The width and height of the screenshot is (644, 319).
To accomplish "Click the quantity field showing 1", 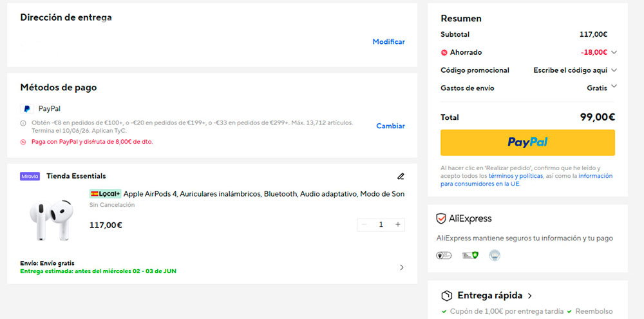I will click(x=381, y=224).
